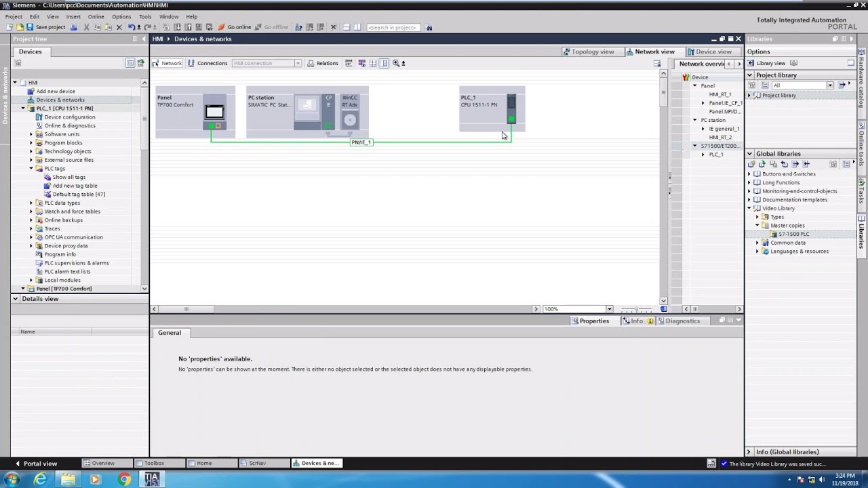
Task: Click the TIA Portal taskbar icon
Action: point(151,479)
